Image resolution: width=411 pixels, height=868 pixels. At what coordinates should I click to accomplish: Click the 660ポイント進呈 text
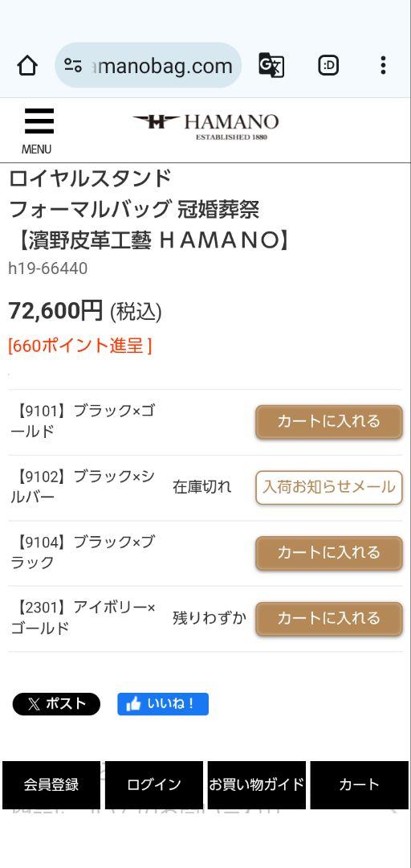79,346
